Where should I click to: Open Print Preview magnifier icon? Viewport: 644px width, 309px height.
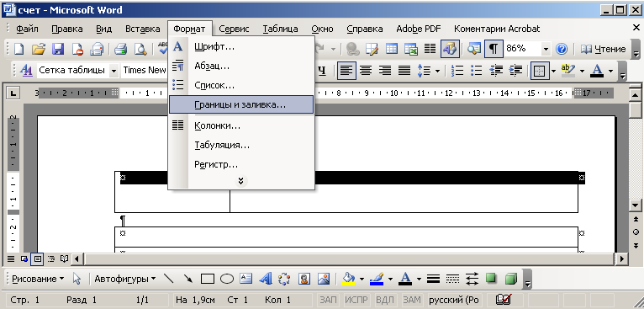pos(140,49)
